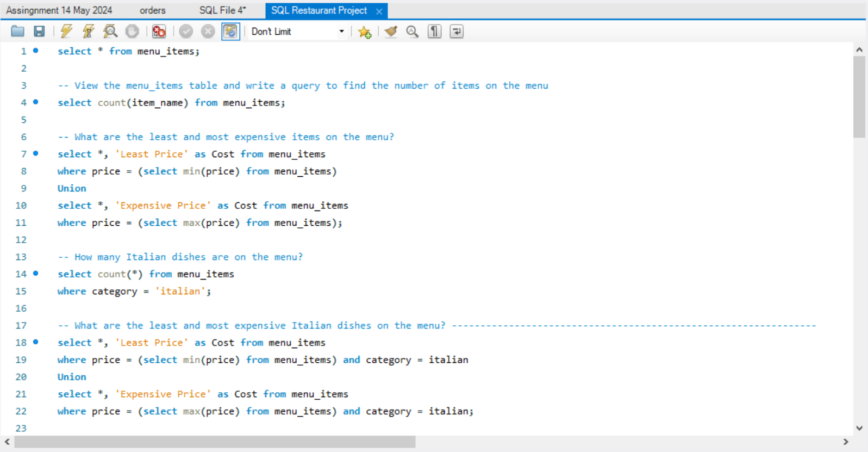This screenshot has height=452, width=868.
Task: Beautify the SQL with the broom icon
Action: point(391,32)
